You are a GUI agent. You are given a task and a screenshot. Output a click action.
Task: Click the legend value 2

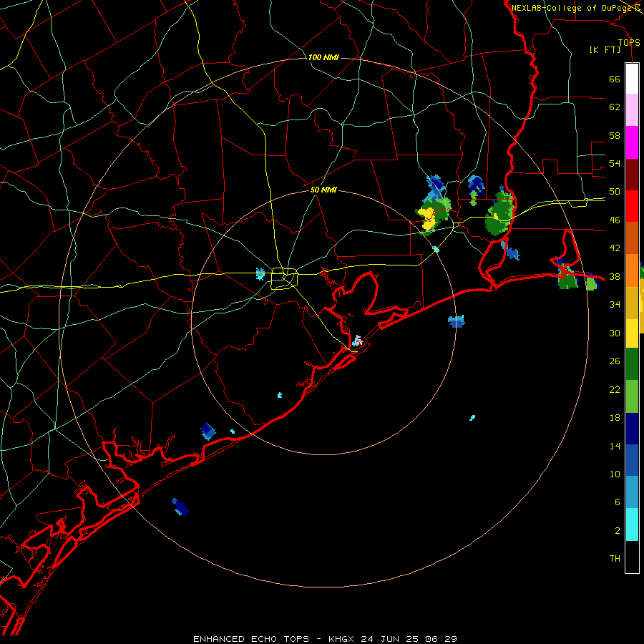click(x=617, y=531)
